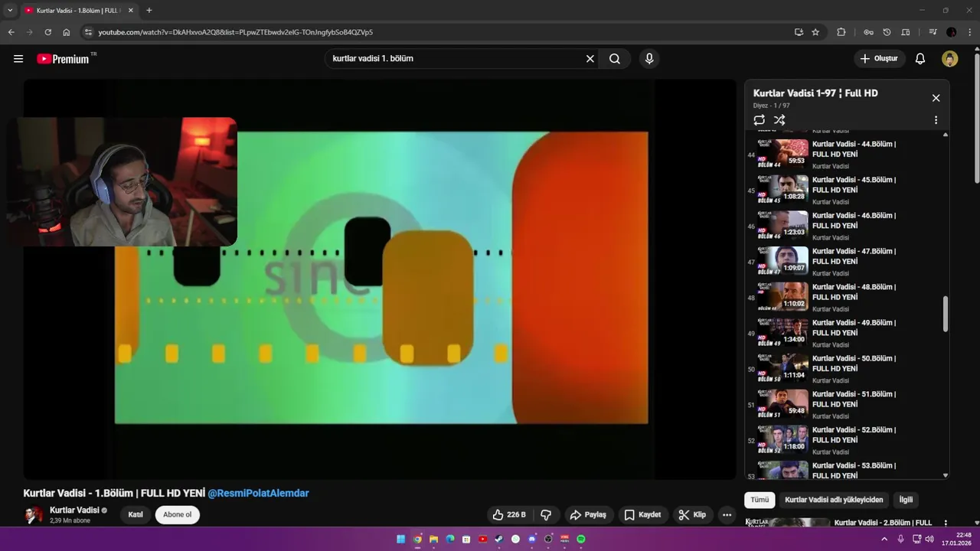Screen dimensions: 980x551
Task: Open Steam from taskbar
Action: point(499,539)
